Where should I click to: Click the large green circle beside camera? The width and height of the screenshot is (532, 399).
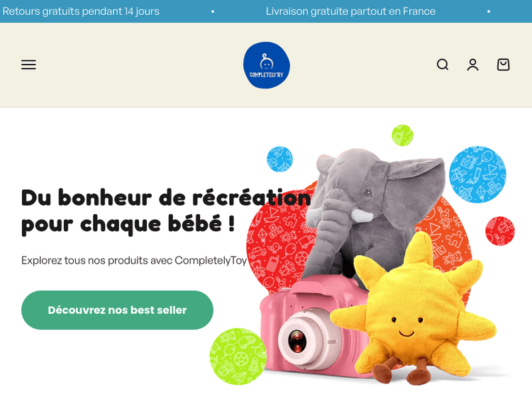(x=238, y=356)
